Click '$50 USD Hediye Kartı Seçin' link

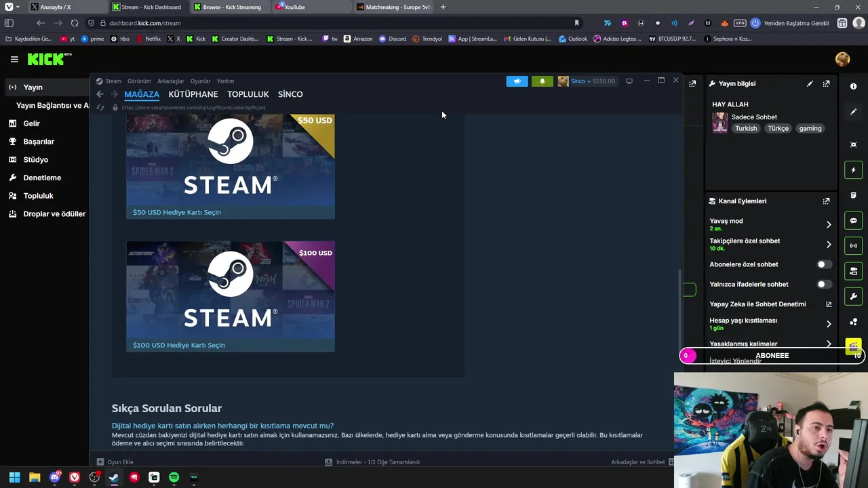point(177,212)
